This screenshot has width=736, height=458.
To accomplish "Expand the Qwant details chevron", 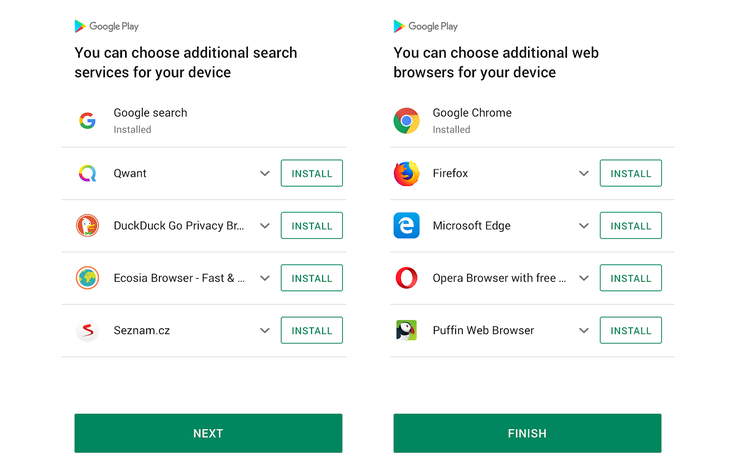I will coord(265,173).
